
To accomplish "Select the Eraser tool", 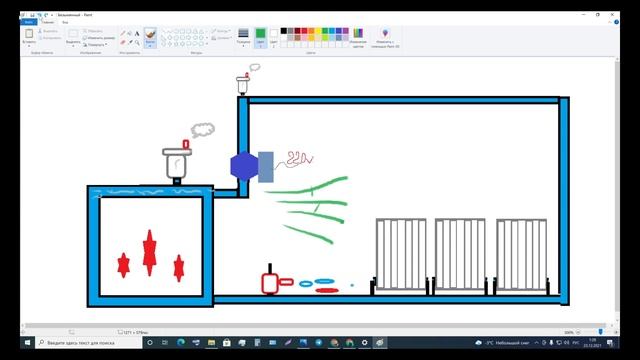I will pyautogui.click(x=123, y=42).
